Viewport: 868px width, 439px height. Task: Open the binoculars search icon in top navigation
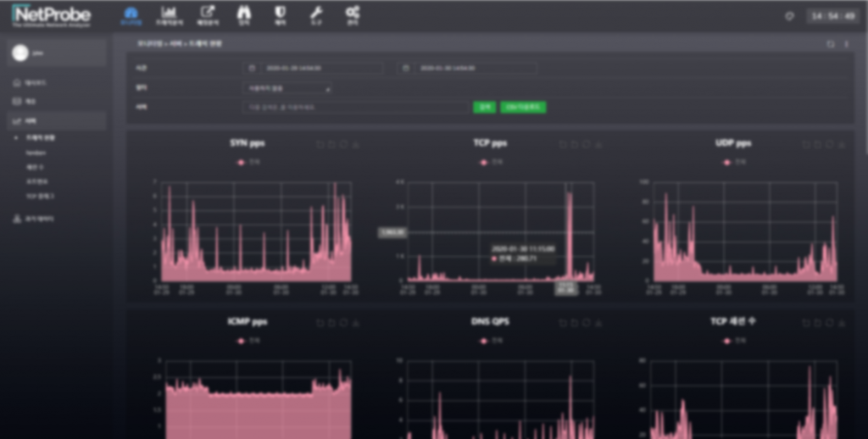click(244, 14)
